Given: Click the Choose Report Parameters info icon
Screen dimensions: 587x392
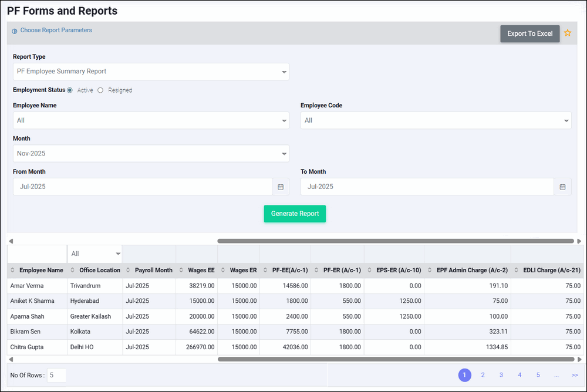Looking at the screenshot, I should click(15, 31).
